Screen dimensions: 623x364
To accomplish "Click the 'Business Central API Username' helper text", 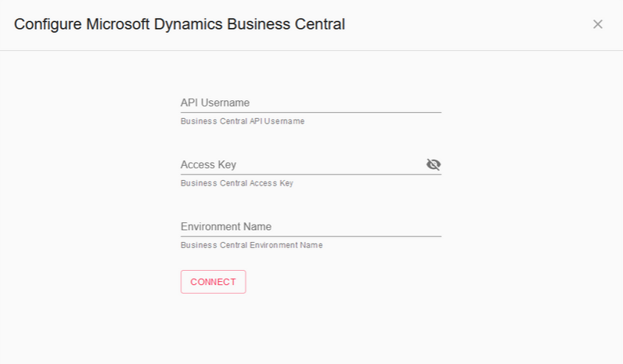I will [x=242, y=121].
